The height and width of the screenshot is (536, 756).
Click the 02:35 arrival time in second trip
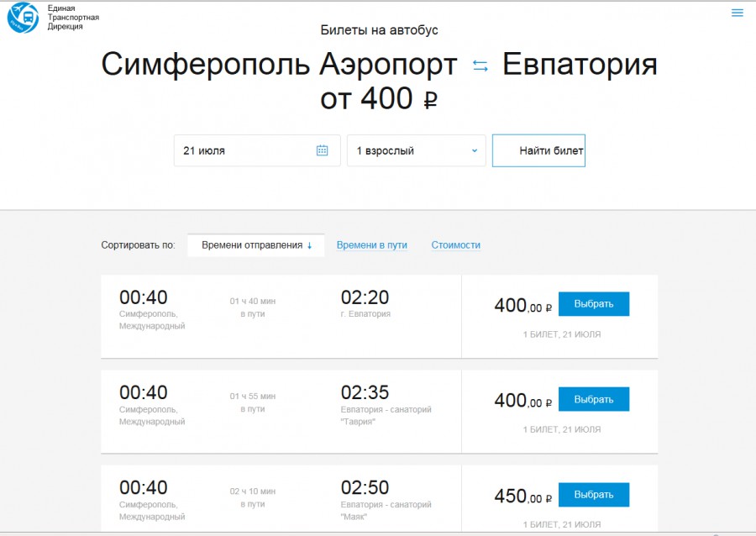pyautogui.click(x=365, y=392)
